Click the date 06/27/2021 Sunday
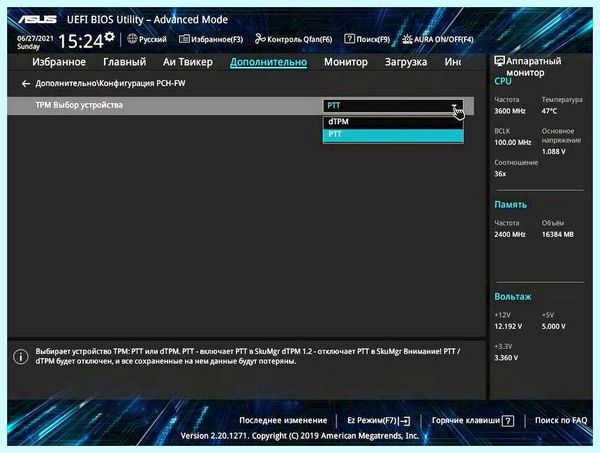Viewport: 600px width, 453px height. point(35,42)
